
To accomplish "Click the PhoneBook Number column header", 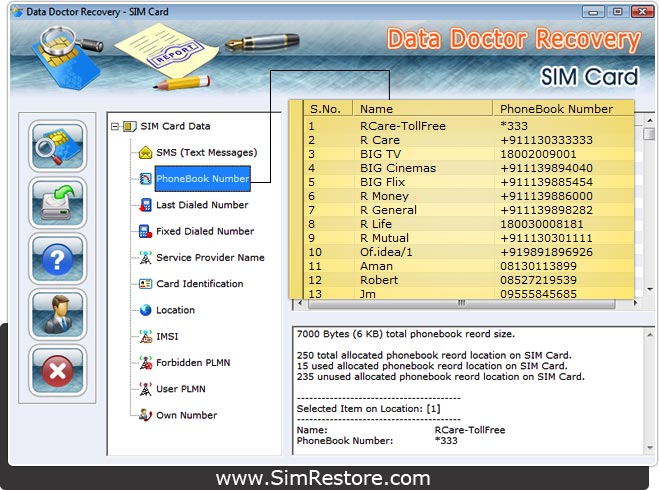I will pyautogui.click(x=556, y=108).
